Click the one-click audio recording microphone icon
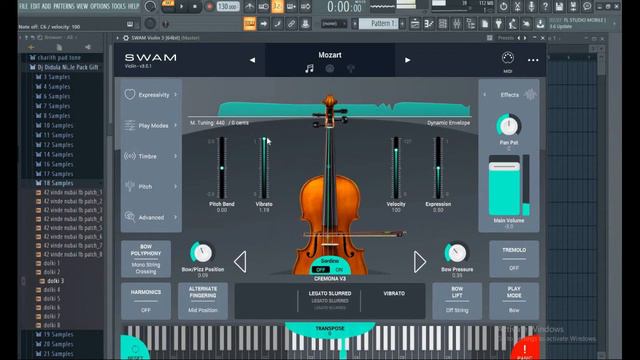Screen dimensions: 640x360 [x=531, y=6]
